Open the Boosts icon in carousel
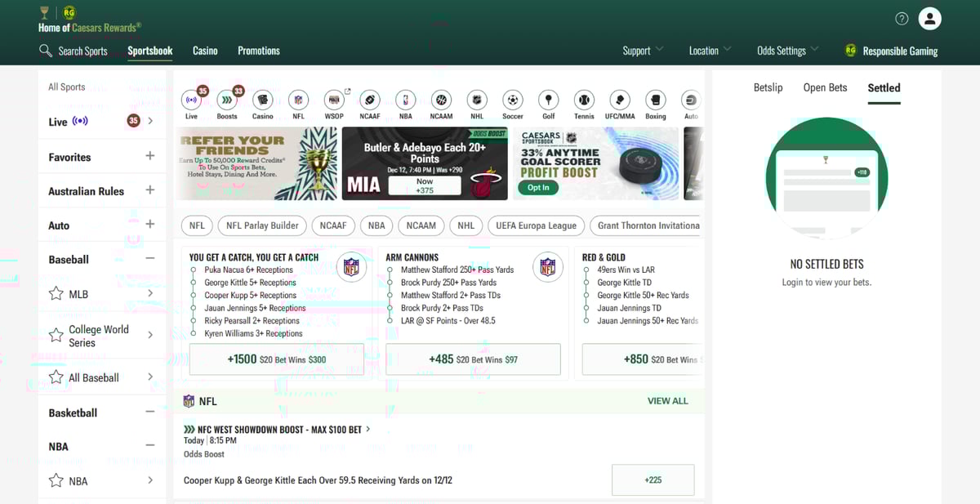 pos(227,100)
